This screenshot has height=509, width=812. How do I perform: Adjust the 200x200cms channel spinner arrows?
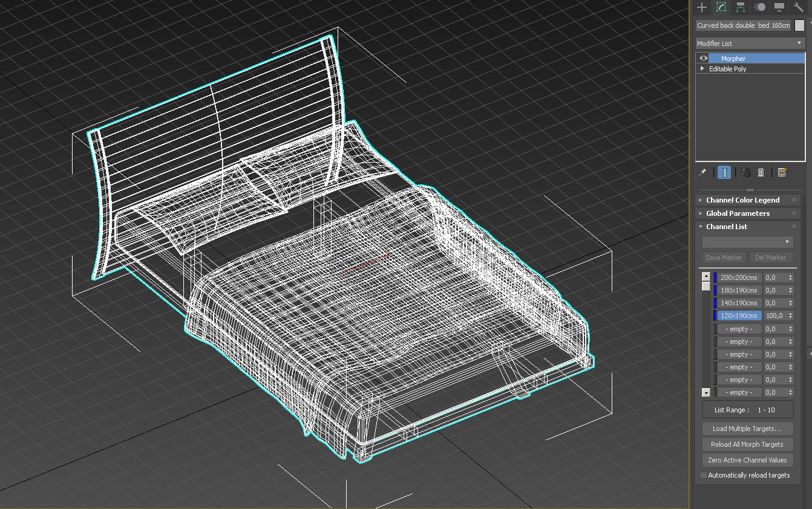click(790, 277)
